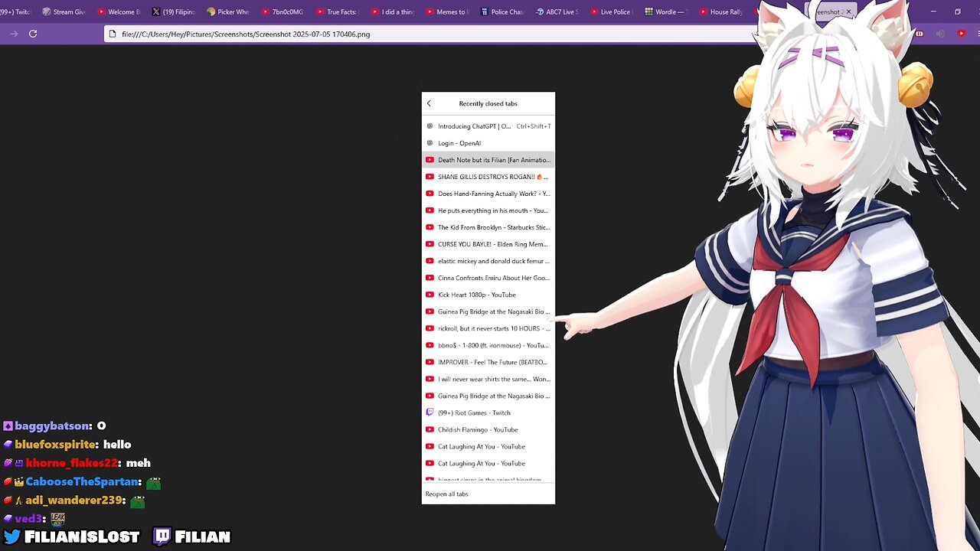This screenshot has height=551, width=980.
Task: Close the active Screenshot tab
Action: click(848, 11)
